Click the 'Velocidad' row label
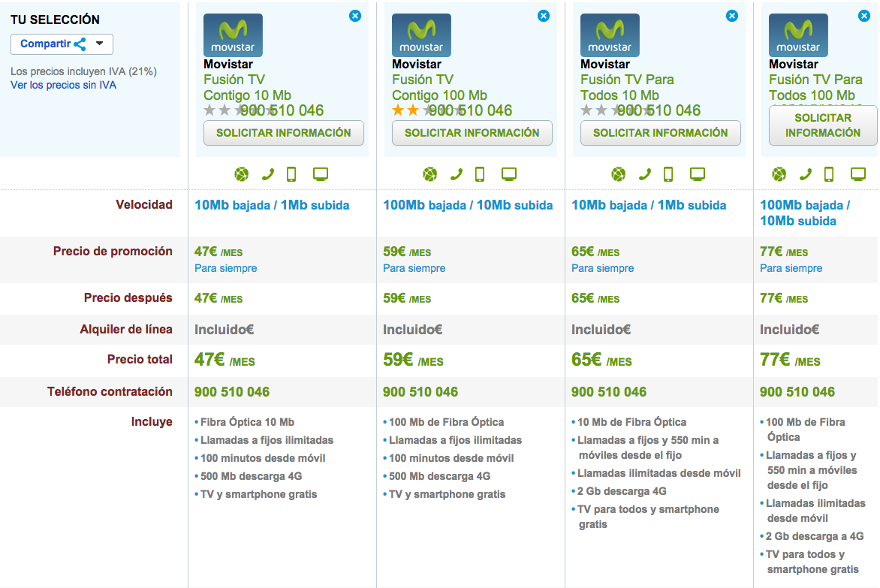 [x=144, y=205]
